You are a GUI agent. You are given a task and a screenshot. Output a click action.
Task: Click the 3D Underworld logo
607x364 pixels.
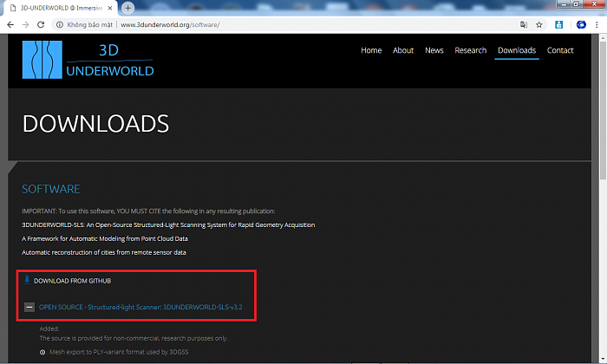tap(88, 60)
